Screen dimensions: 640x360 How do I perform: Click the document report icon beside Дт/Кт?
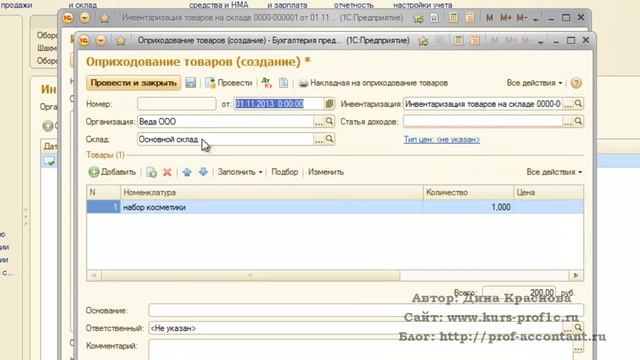click(283, 83)
